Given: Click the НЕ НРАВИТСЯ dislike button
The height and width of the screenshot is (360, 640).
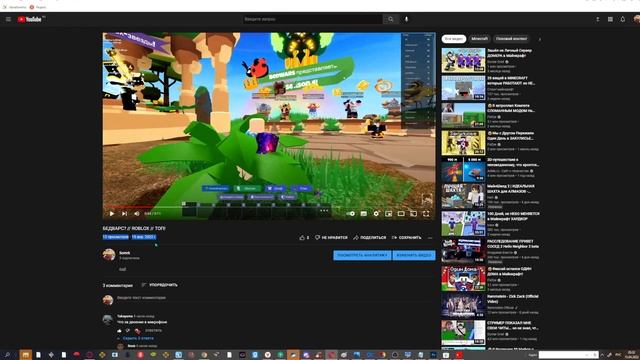Looking at the screenshot, I should coord(331,238).
